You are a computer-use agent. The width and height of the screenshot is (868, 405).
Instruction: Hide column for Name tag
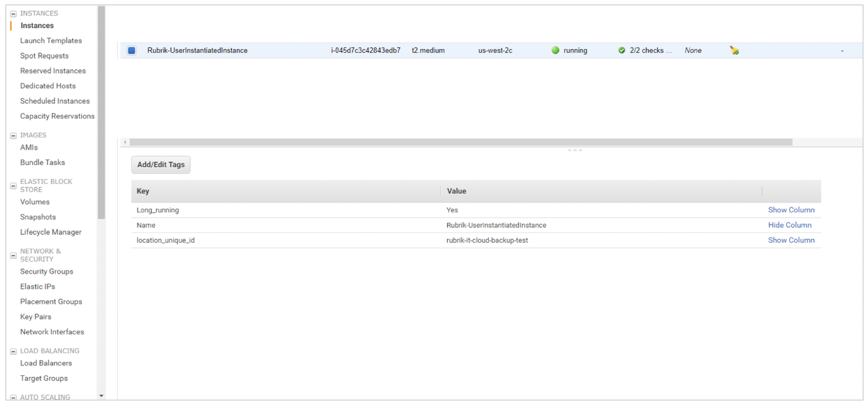[x=790, y=225]
